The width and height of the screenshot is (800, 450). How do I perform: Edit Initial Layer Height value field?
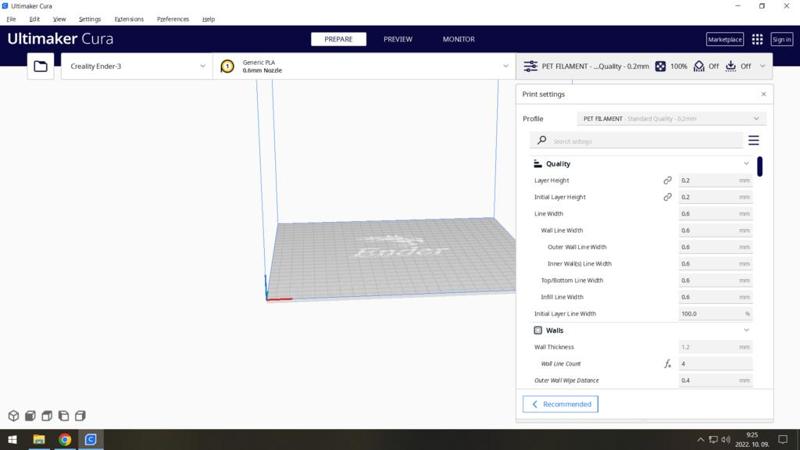pos(715,197)
